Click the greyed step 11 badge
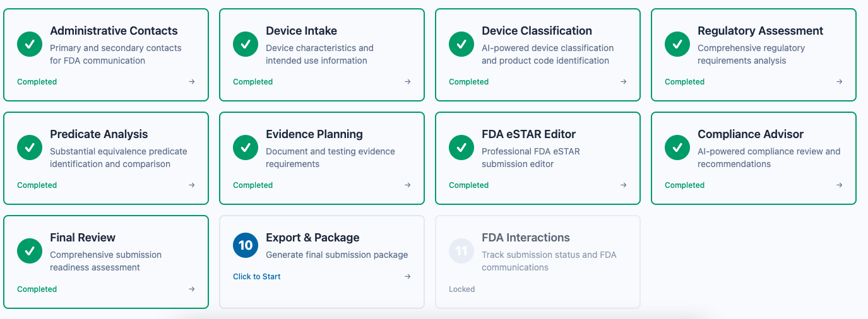 click(461, 251)
